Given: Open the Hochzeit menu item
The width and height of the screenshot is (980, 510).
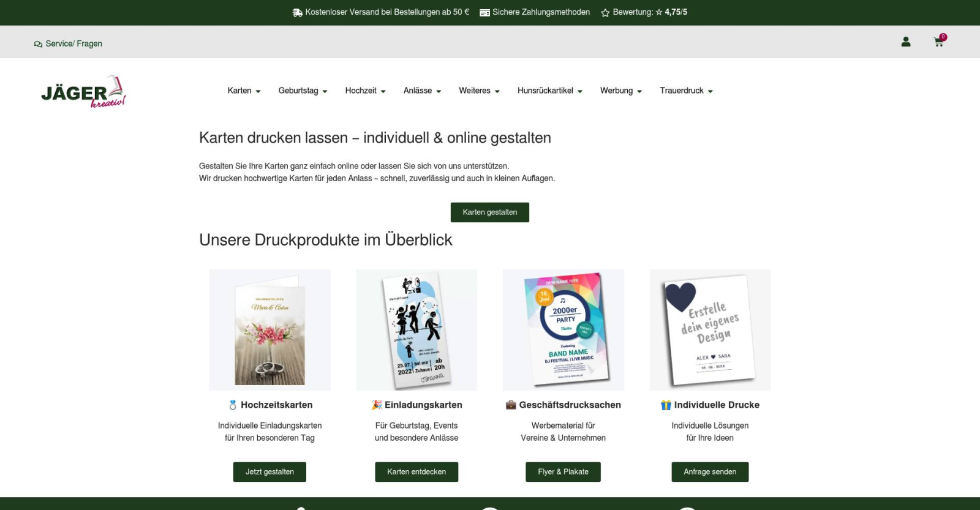Looking at the screenshot, I should 361,91.
